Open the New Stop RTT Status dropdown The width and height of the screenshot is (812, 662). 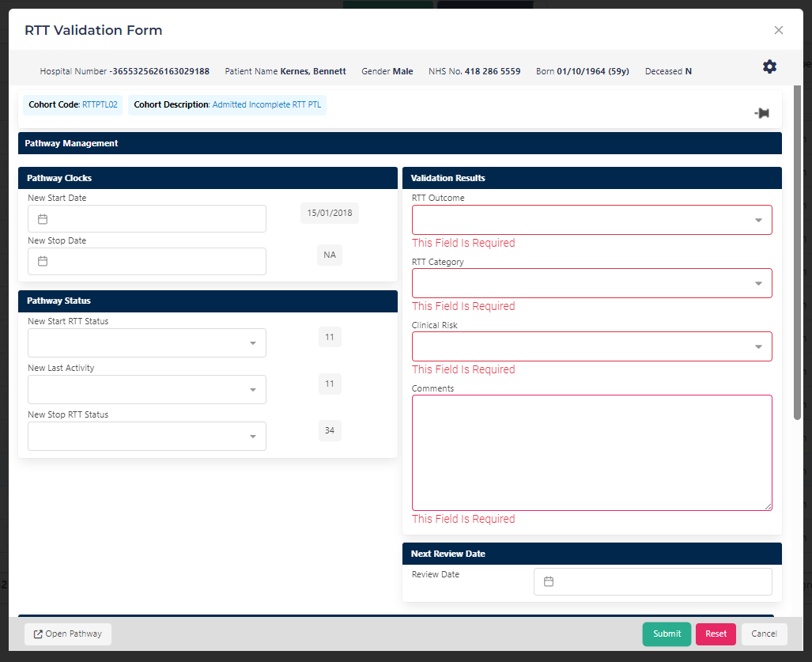click(x=252, y=437)
